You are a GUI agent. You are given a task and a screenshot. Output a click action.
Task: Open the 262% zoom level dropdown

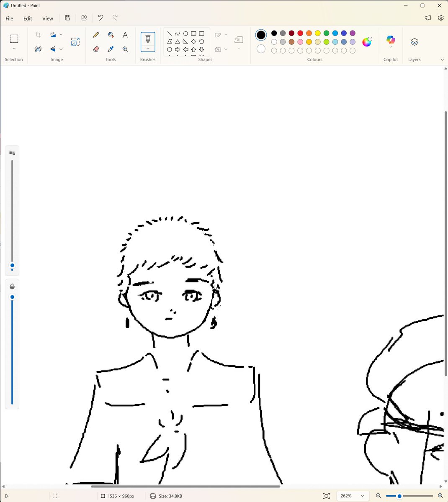point(353,496)
